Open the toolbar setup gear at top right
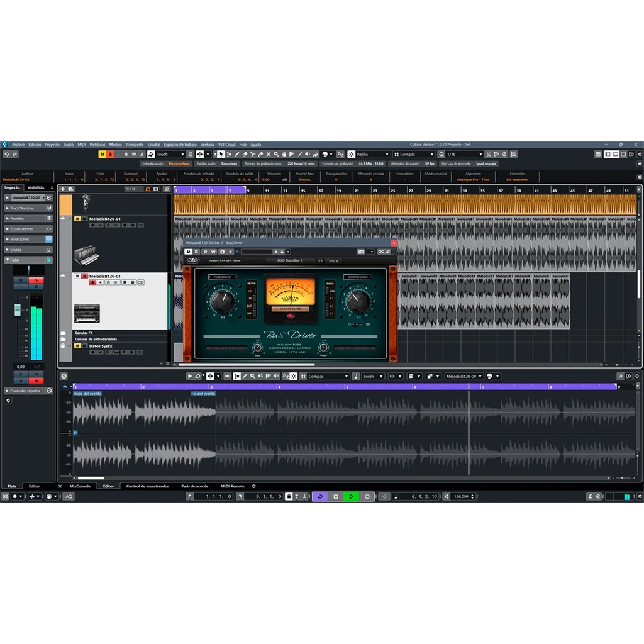Viewport: 644px width, 644px height. tap(640, 155)
